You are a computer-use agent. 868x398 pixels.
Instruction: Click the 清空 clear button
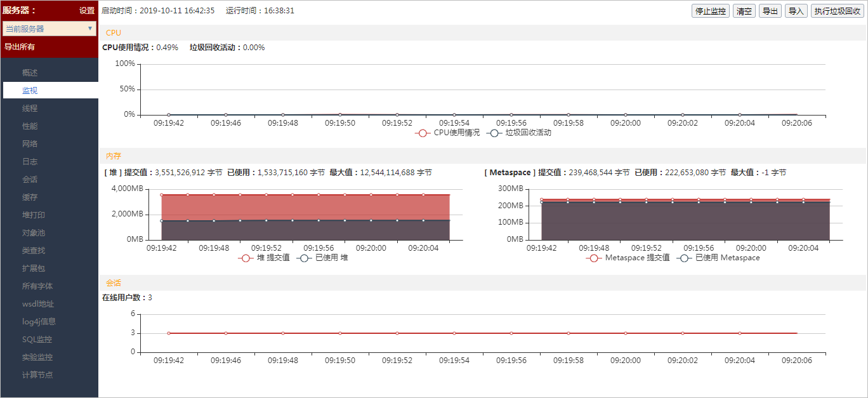tap(744, 11)
